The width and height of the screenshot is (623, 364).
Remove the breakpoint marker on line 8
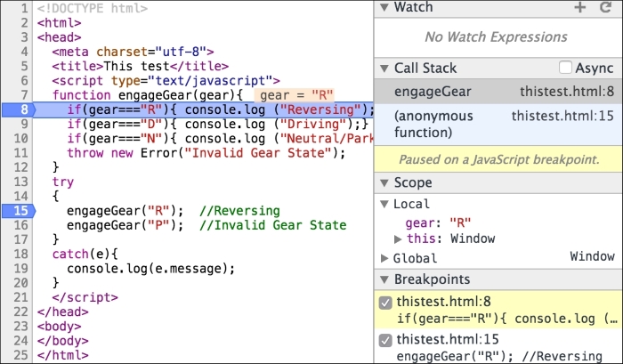(19, 109)
